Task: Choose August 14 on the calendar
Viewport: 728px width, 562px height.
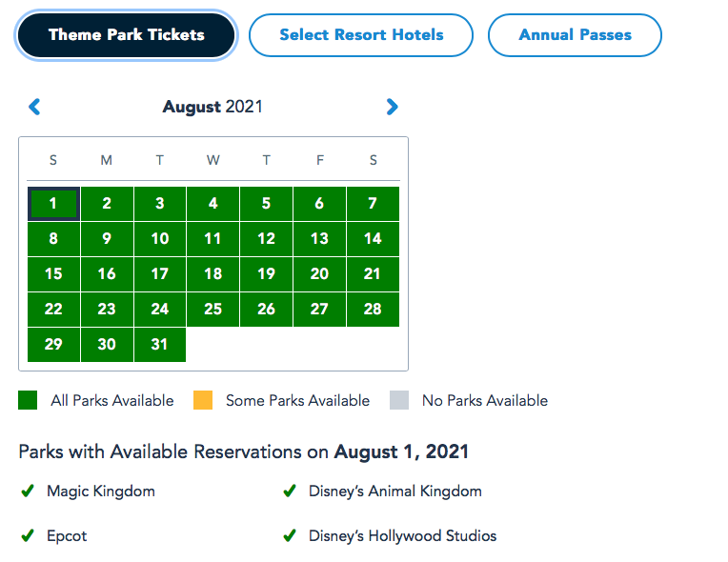Action: point(373,238)
